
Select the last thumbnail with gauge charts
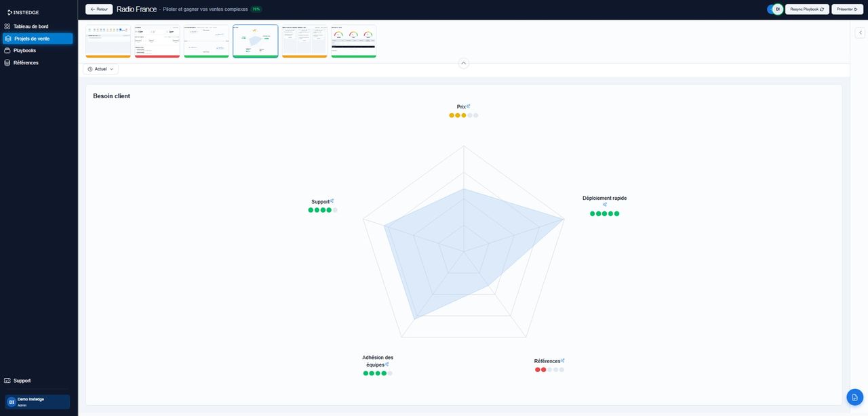point(353,41)
